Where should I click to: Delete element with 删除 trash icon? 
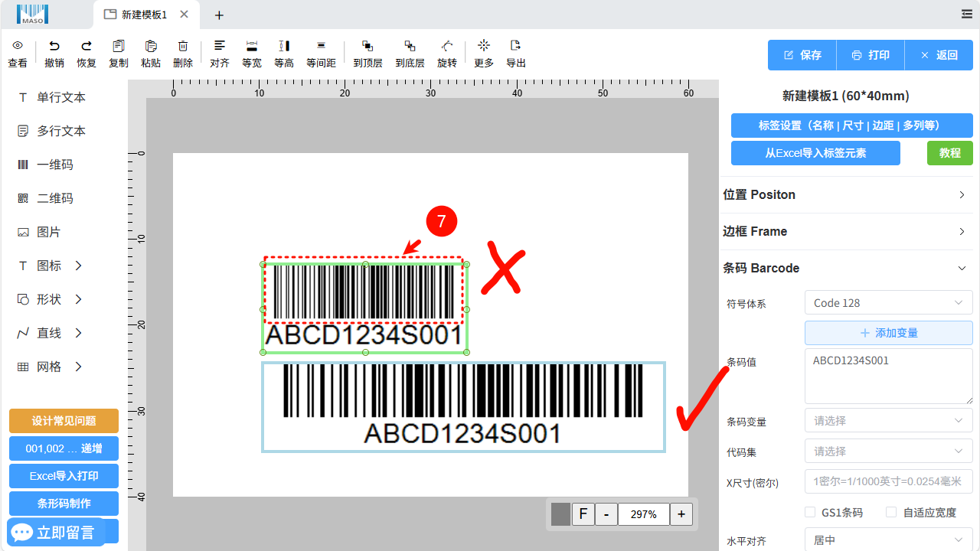tap(183, 46)
